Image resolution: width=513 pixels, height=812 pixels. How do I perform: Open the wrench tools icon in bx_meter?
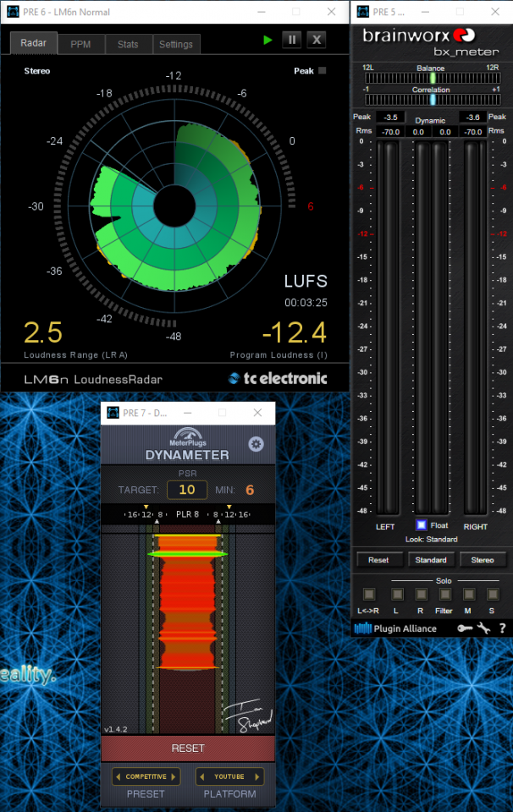[x=483, y=628]
